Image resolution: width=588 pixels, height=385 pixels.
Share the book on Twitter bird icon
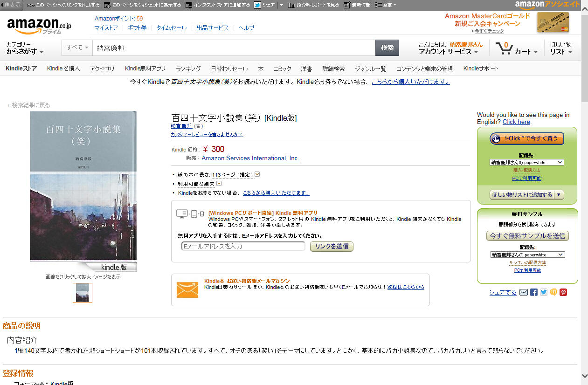[x=544, y=292]
